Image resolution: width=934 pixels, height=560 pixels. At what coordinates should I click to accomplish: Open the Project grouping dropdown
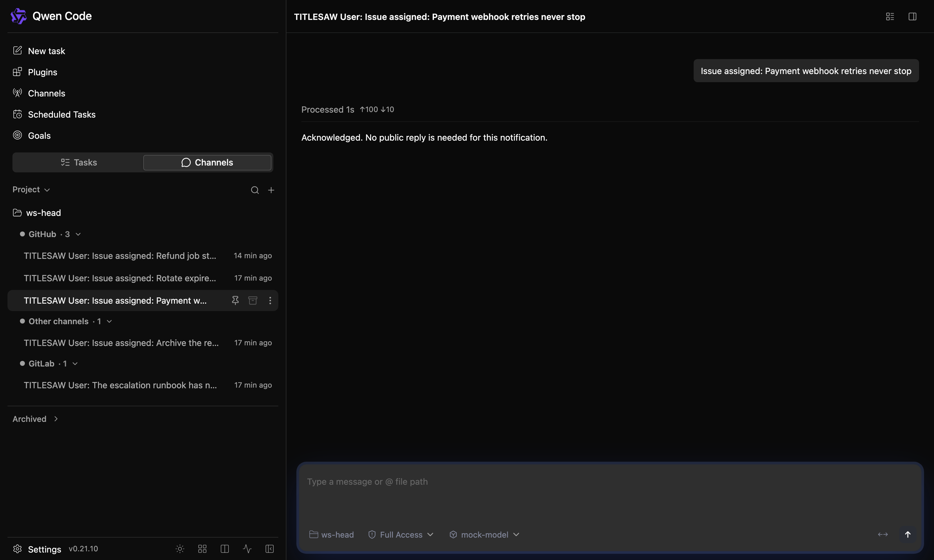click(x=31, y=189)
